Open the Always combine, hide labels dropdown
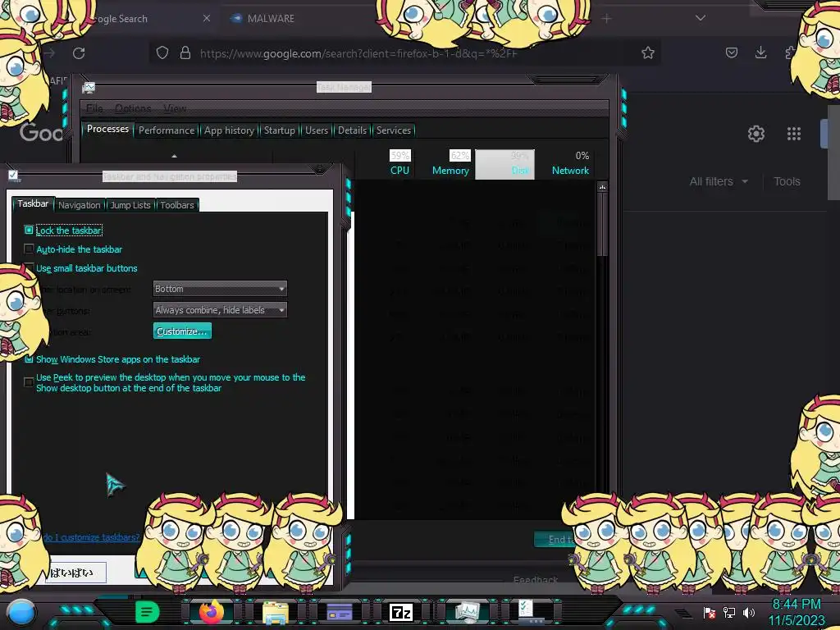Screen dimensions: 840x630 [220, 309]
